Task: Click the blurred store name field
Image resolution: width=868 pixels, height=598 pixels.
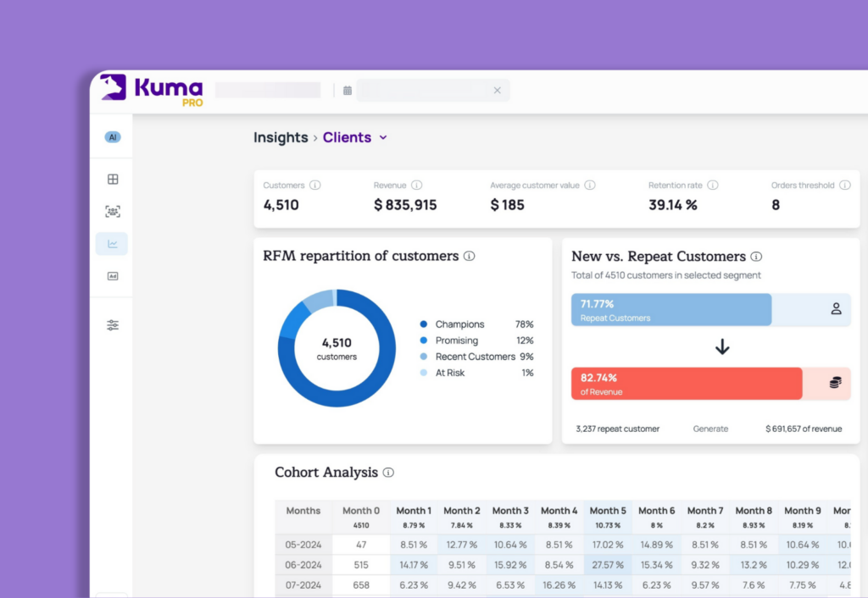Action: [268, 90]
